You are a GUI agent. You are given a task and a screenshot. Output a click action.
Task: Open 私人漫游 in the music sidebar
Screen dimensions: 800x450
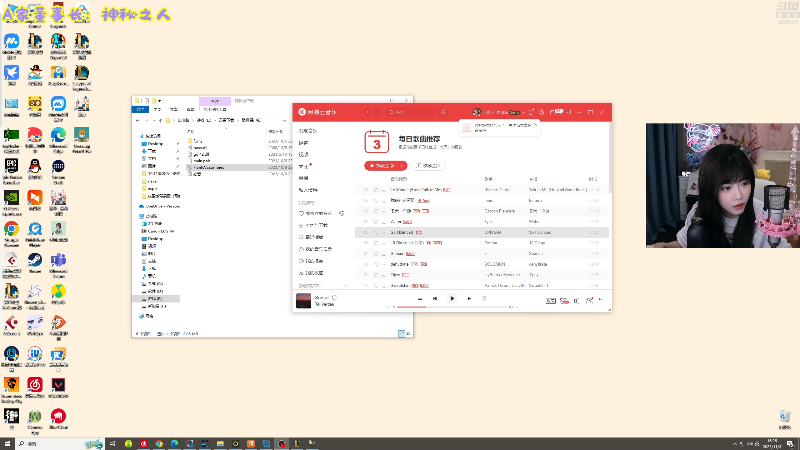[308, 190]
